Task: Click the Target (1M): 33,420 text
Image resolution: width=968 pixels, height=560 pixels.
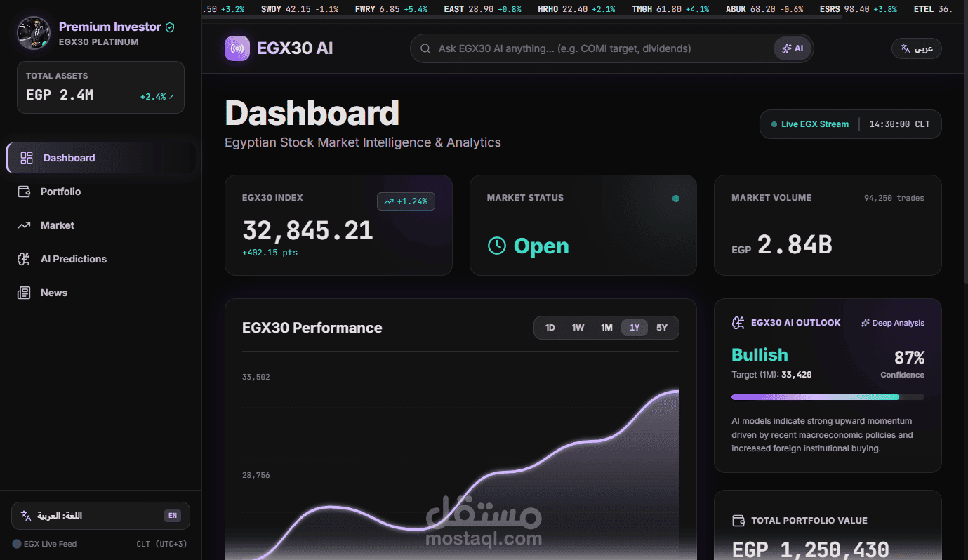Action: pos(771,375)
